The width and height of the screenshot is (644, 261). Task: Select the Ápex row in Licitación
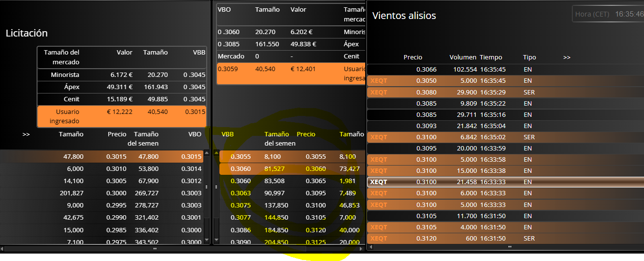tap(122, 87)
